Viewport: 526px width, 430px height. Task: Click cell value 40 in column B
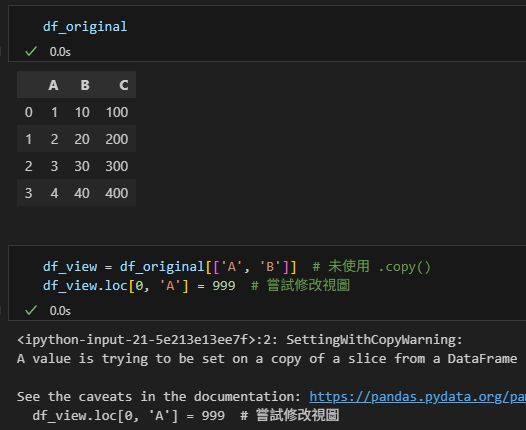pos(82,193)
